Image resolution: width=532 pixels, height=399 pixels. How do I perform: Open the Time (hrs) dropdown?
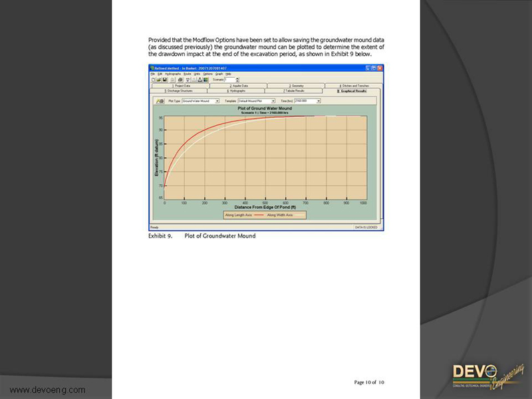tap(319, 101)
